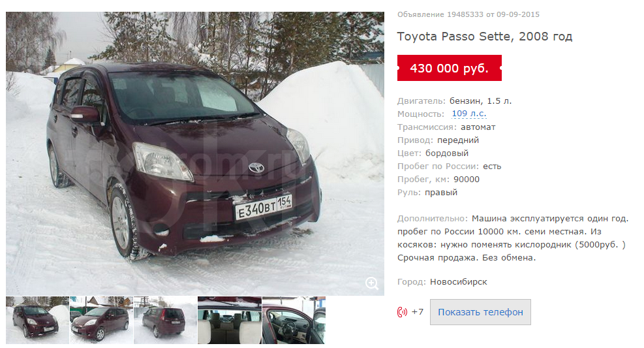This screenshot has height=348, width=644.
Task: Click the city name Новосибирск
Action: (458, 282)
